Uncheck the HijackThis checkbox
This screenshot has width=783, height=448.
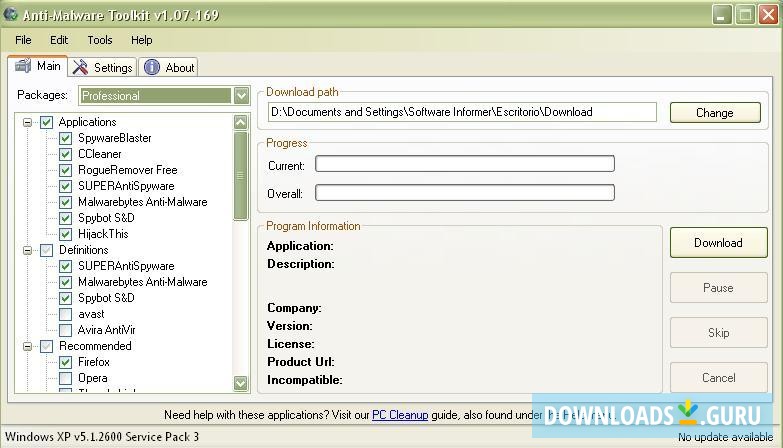click(x=65, y=234)
